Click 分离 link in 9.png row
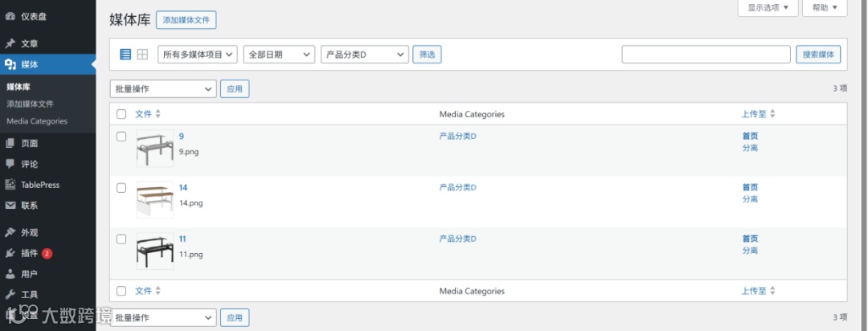This screenshot has height=331, width=868. 750,148
